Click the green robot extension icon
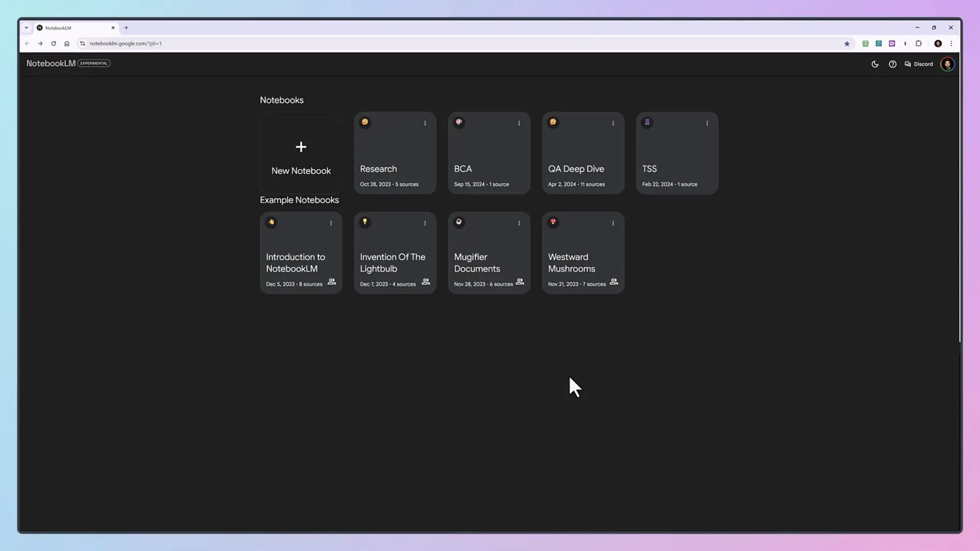This screenshot has width=980, height=551. coord(865,43)
